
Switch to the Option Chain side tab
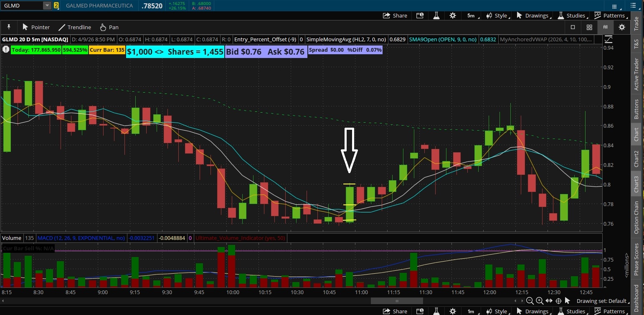(x=636, y=217)
